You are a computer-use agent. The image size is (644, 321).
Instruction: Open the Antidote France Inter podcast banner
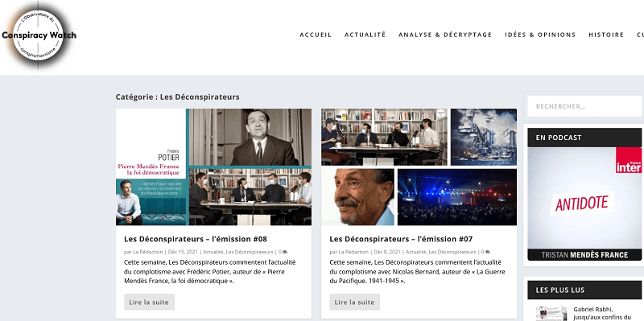pos(584,204)
